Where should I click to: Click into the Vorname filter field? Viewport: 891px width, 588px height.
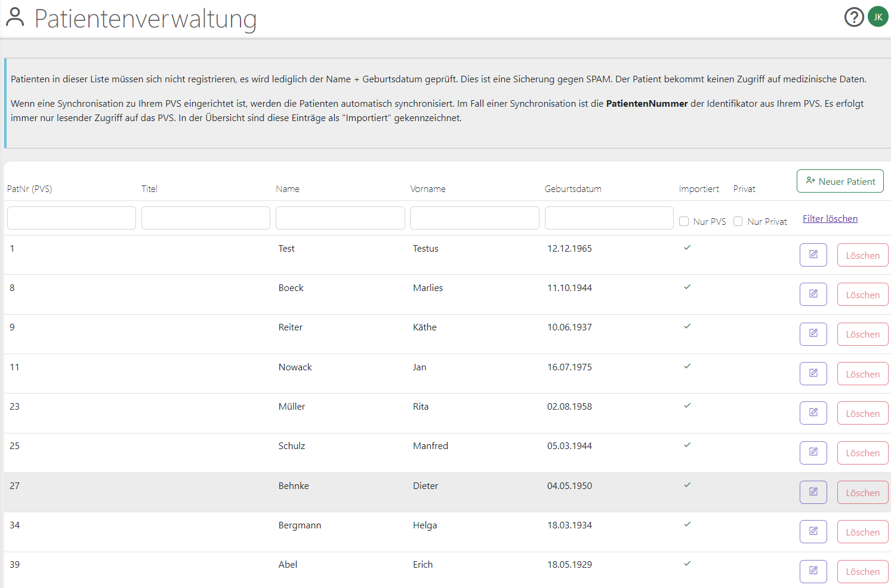pos(474,218)
